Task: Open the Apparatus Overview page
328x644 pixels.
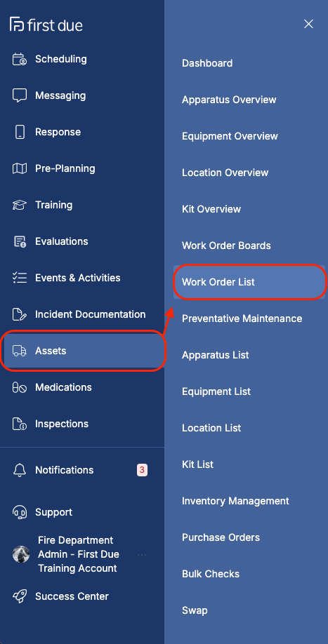Action: 229,100
